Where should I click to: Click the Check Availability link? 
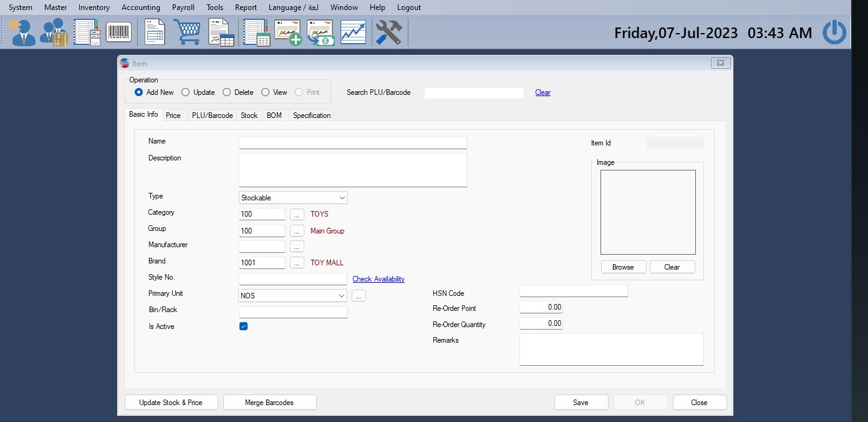[379, 279]
